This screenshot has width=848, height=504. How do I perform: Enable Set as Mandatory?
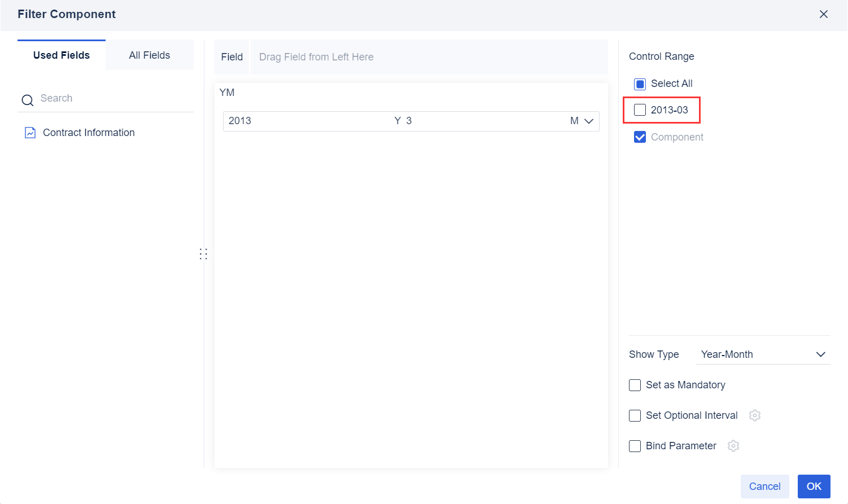(635, 385)
